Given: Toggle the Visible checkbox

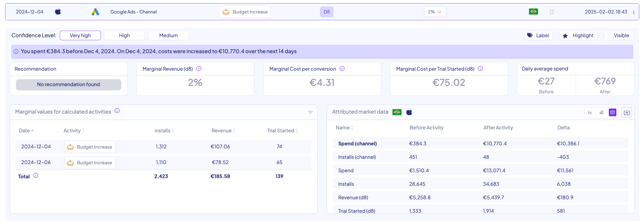Looking at the screenshot, I should point(608,35).
